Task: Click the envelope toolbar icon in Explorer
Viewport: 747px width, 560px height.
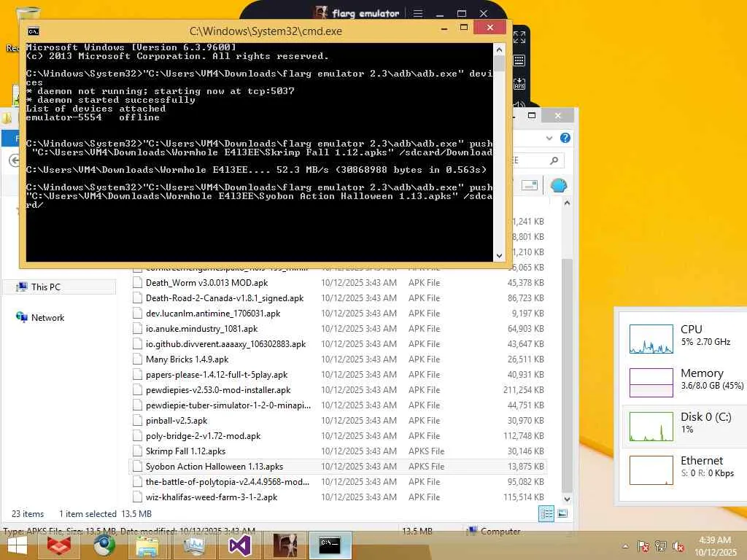Action: click(x=530, y=185)
